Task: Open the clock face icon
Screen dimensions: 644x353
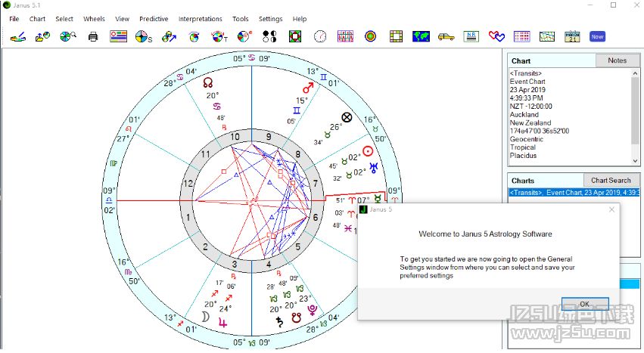Action: click(320, 36)
